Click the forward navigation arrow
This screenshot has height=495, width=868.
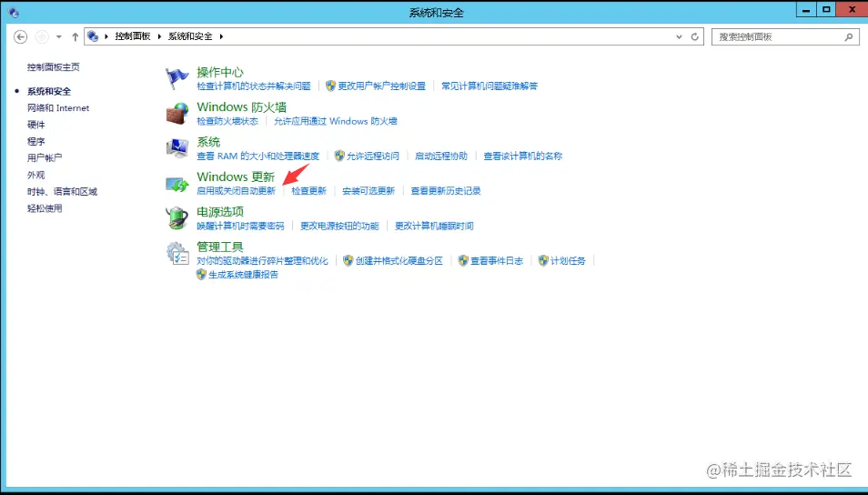pyautogui.click(x=42, y=36)
